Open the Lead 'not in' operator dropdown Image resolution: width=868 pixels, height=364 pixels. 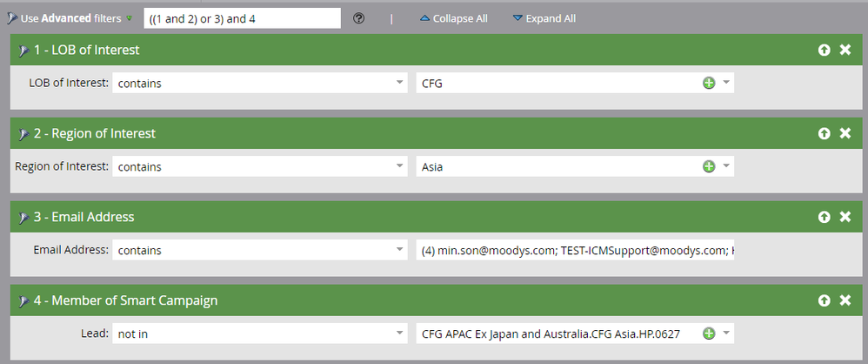(x=260, y=334)
